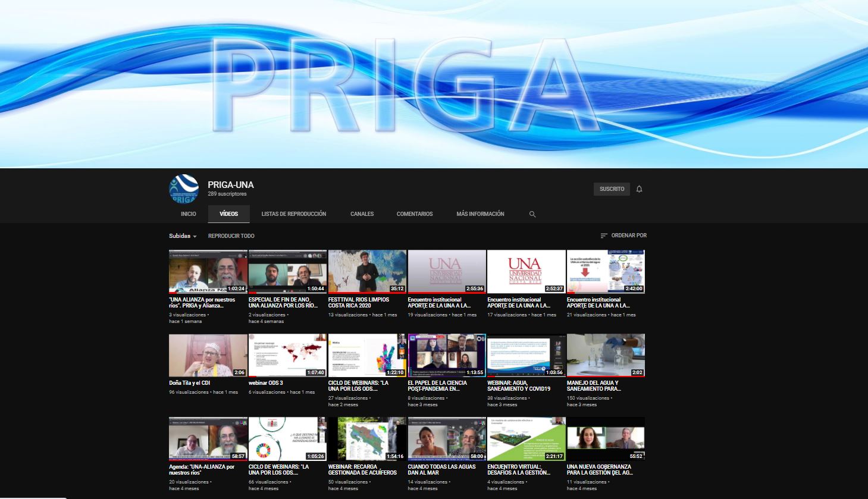Viewport: 868px width, 499px height.
Task: Open the world map thumbnail lasting 1:07:40
Action: (288, 355)
